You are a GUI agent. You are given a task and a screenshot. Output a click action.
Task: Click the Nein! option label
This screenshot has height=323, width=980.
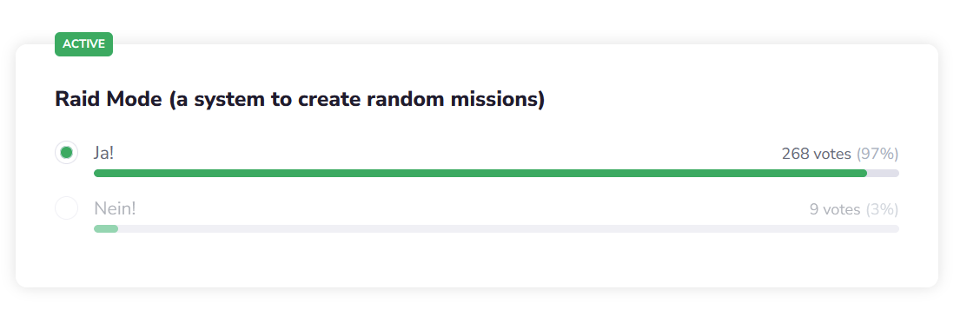(115, 208)
